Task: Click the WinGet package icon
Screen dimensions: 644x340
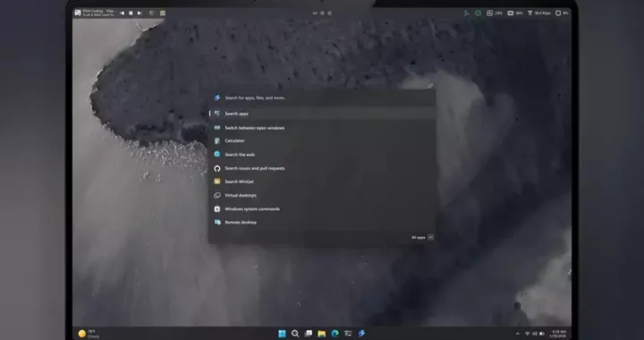Action: click(217, 182)
